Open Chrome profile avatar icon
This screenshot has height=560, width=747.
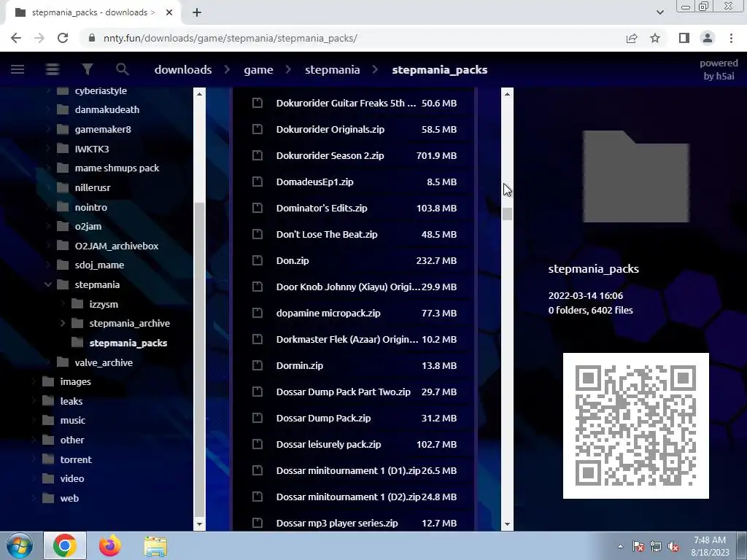point(708,38)
